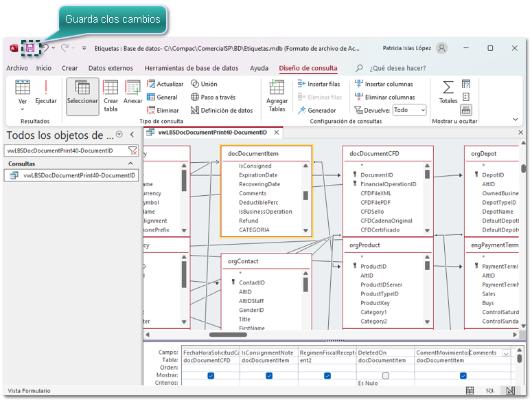
Task: Open Agregar Tablas
Action: coord(277,95)
